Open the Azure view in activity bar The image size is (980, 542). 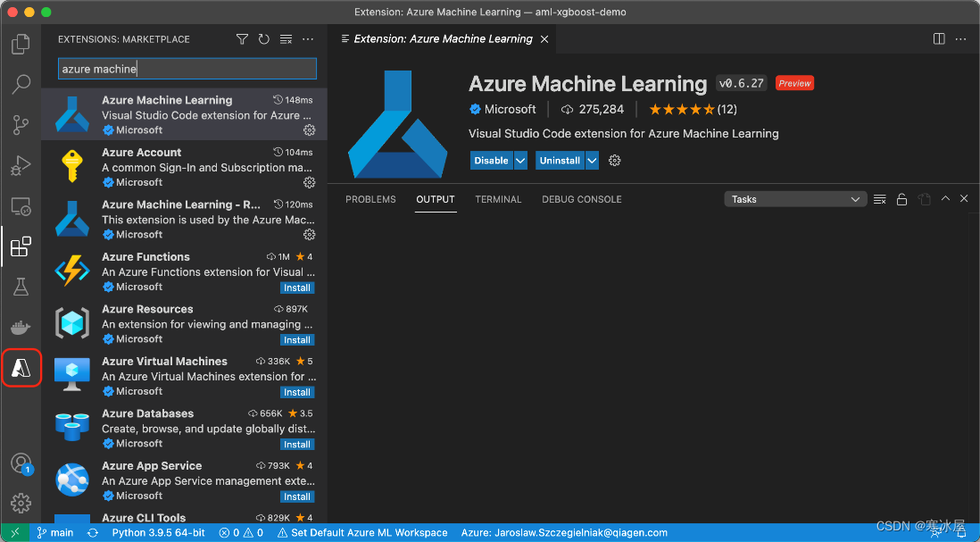pyautogui.click(x=21, y=368)
